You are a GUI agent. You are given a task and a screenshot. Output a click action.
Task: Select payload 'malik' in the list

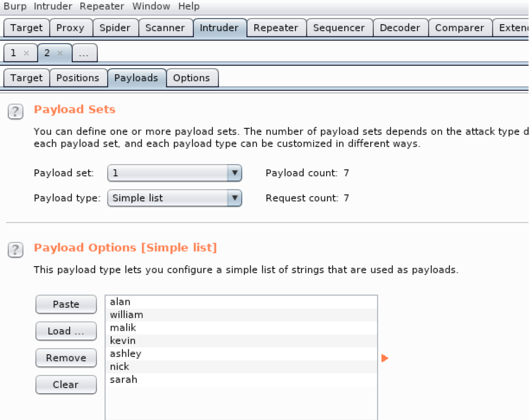click(x=241, y=328)
